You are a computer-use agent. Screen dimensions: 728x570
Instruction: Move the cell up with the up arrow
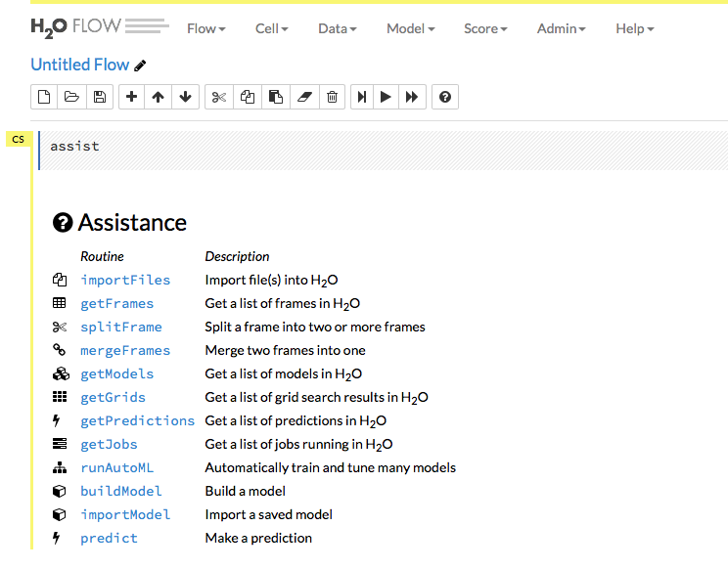coord(158,97)
